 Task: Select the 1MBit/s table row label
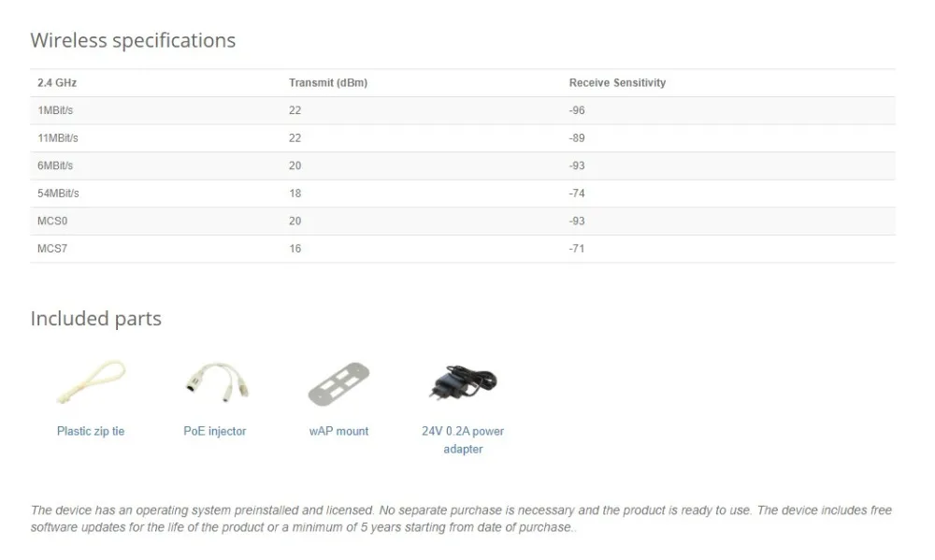click(x=55, y=110)
